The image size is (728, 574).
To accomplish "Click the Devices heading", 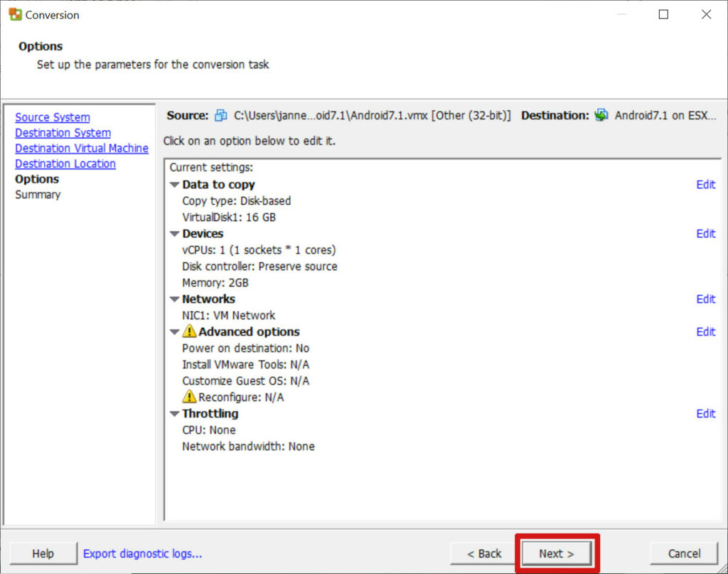I will pyautogui.click(x=203, y=233).
